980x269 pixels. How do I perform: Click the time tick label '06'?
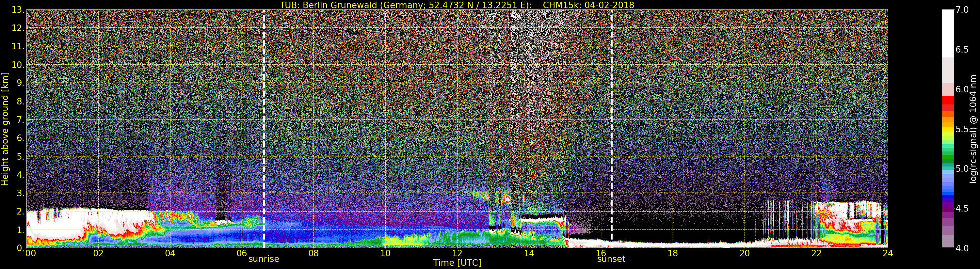click(x=242, y=253)
